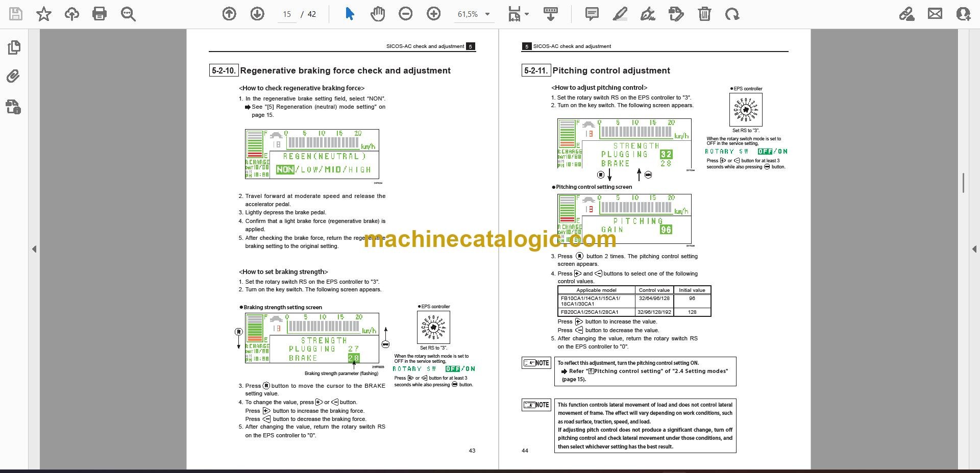Click the page number 44 footer
Viewport: 980px width, 473px height.
[x=525, y=451]
